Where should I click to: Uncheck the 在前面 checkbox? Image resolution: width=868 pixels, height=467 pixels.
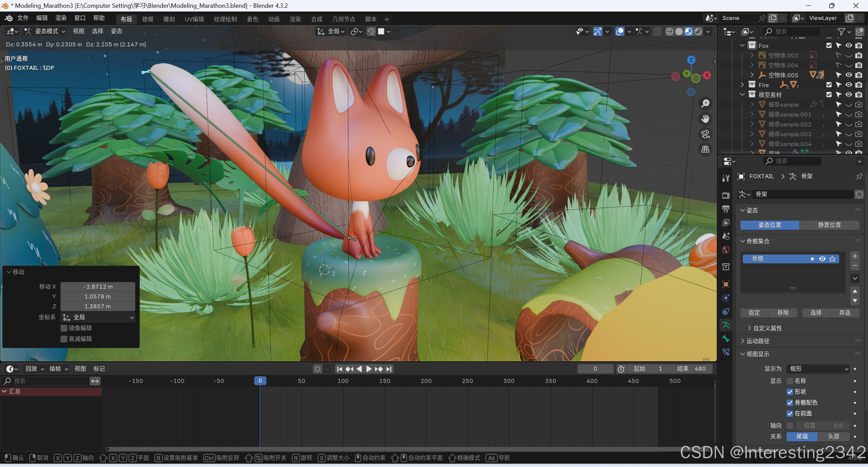point(790,413)
